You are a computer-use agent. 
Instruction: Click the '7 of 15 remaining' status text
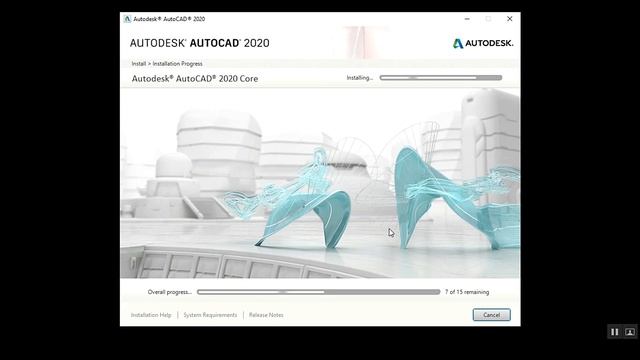tap(467, 292)
